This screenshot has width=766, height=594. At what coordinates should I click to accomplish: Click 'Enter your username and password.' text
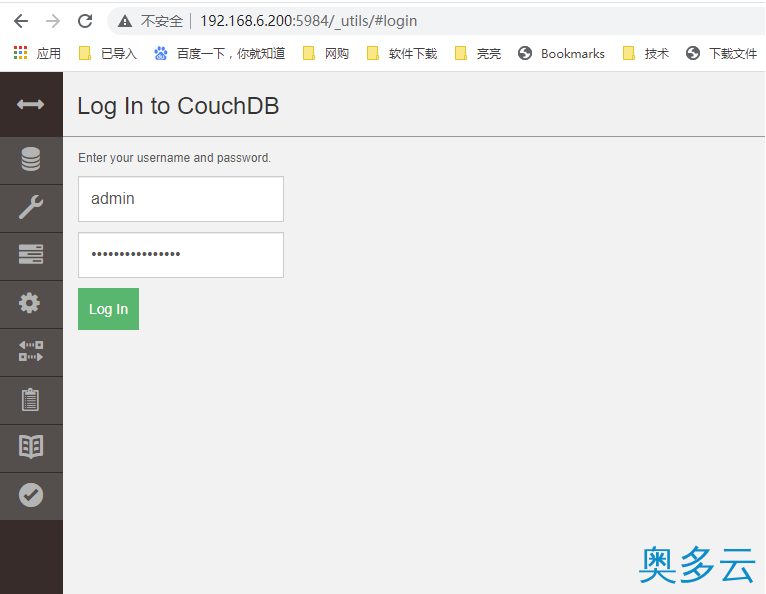[174, 158]
